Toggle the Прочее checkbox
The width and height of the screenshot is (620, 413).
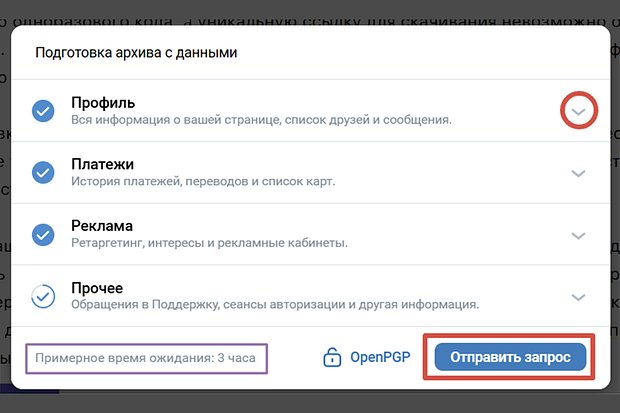click(x=43, y=296)
